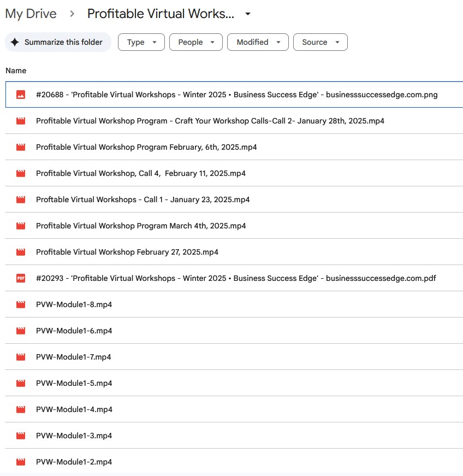Select Profitable Virtual Workshop Program March 4th video
Image resolution: width=463 pixels, height=476 pixels.
(x=141, y=226)
